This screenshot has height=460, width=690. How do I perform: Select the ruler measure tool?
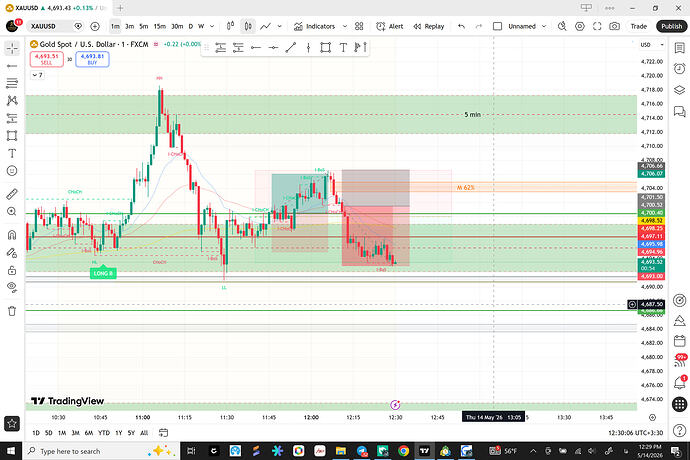click(x=12, y=194)
